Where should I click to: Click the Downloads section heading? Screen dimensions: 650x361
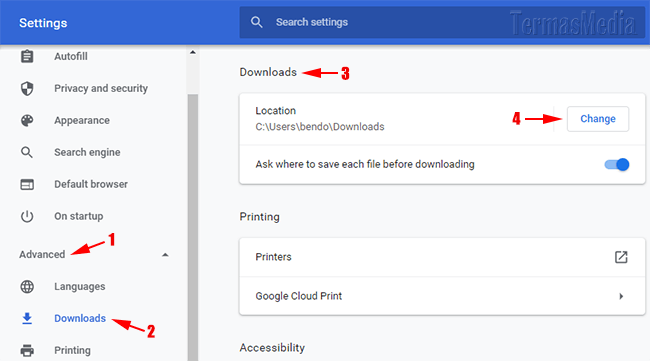click(268, 72)
